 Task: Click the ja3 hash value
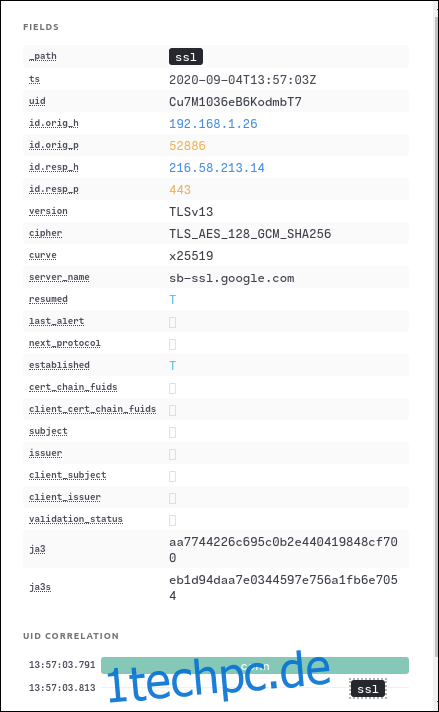tap(283, 549)
